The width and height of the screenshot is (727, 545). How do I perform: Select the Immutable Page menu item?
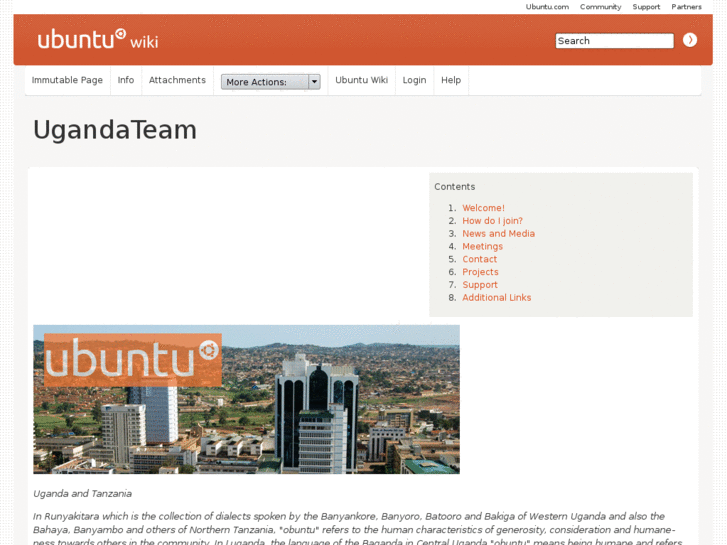67,80
